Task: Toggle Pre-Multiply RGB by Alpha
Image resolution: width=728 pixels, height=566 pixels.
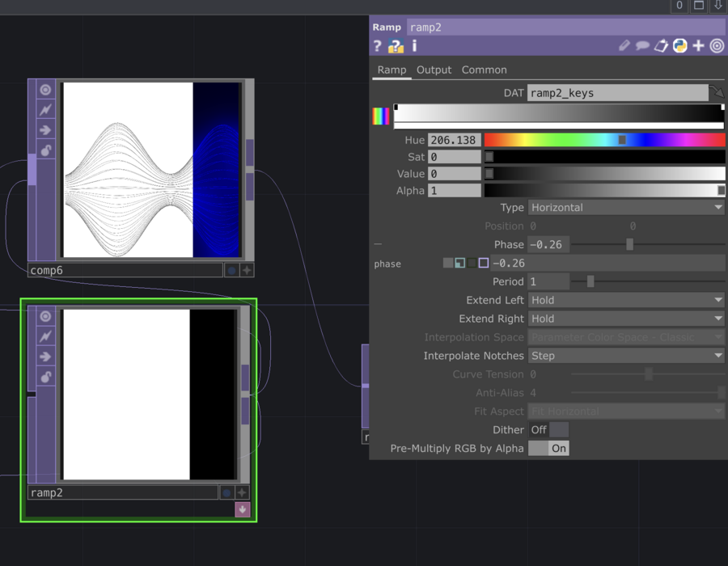Action: coord(548,448)
